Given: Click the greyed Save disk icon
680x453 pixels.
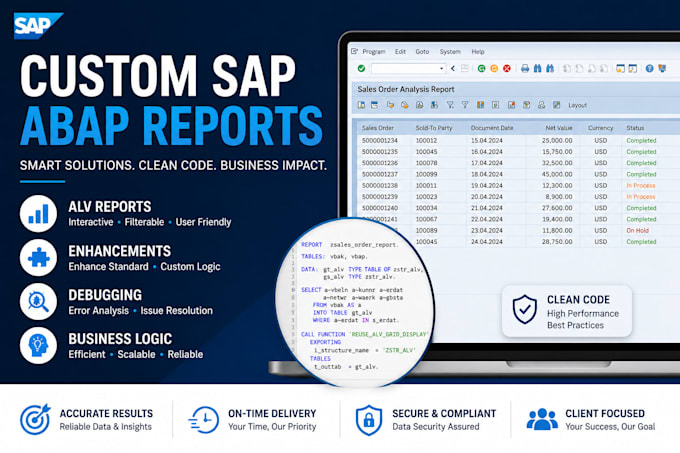Looking at the screenshot, I should [464, 68].
